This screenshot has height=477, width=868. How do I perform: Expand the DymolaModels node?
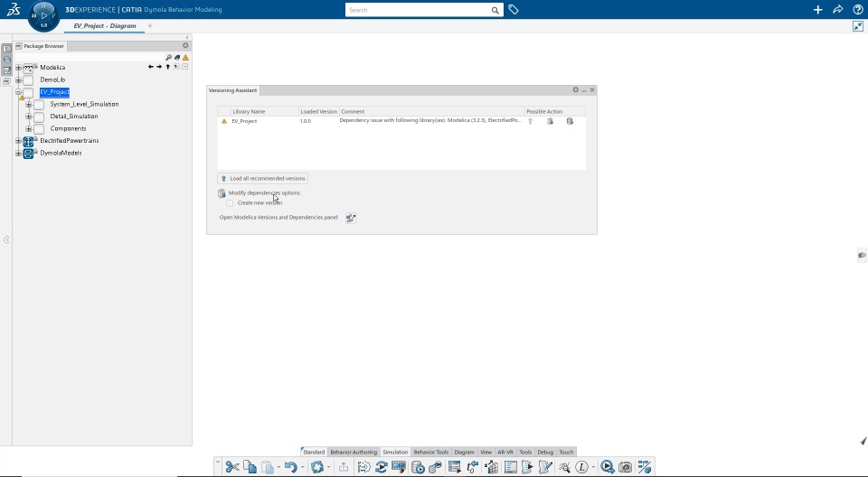(18, 153)
